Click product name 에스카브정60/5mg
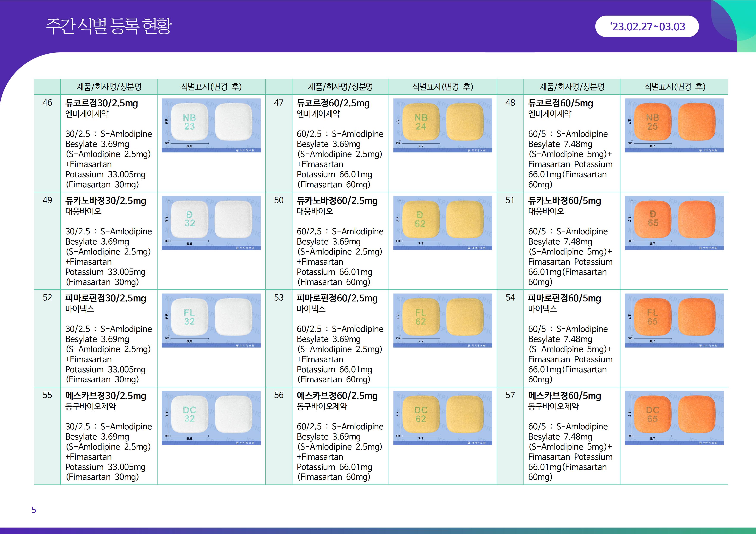The image size is (756, 534). coord(564,396)
